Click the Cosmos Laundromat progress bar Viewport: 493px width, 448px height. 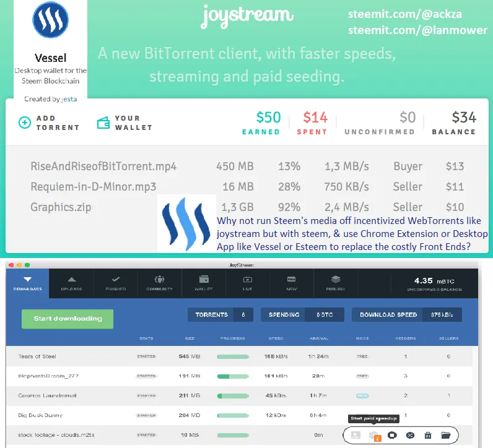pyautogui.click(x=233, y=396)
